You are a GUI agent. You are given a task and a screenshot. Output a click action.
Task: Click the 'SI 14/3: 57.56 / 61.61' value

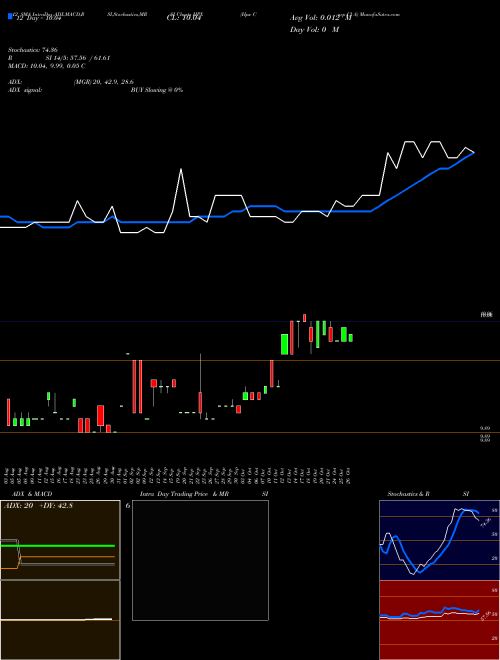78,58
